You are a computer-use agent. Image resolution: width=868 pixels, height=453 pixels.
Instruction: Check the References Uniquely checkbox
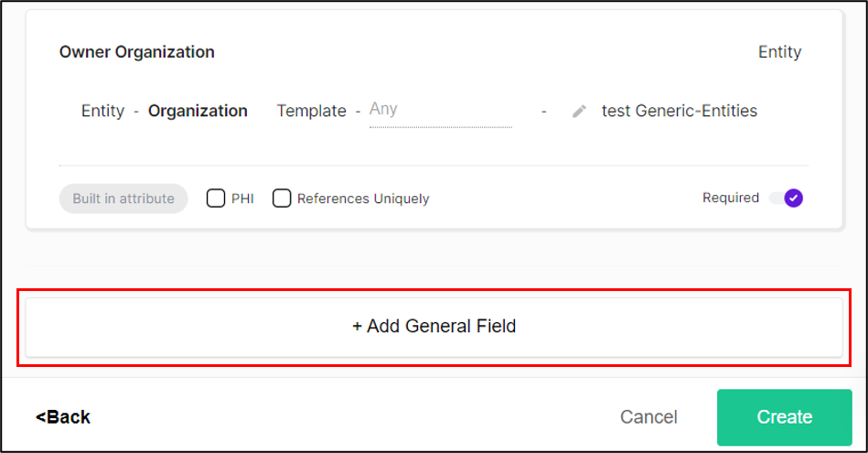tap(282, 199)
